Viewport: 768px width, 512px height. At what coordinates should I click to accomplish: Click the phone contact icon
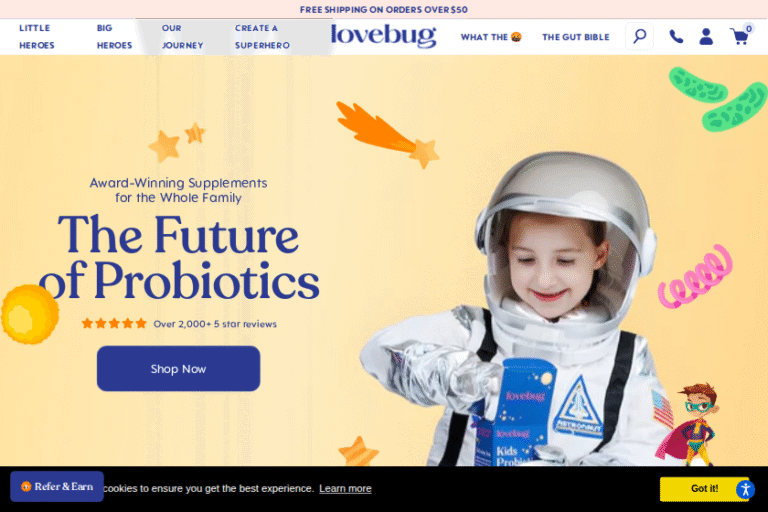tap(676, 37)
